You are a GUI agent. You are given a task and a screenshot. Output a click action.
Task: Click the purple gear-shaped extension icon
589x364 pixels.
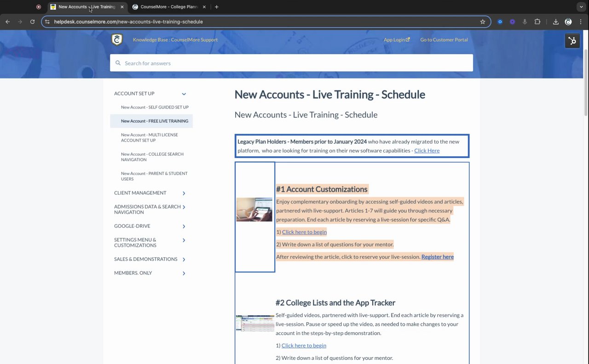pyautogui.click(x=512, y=22)
